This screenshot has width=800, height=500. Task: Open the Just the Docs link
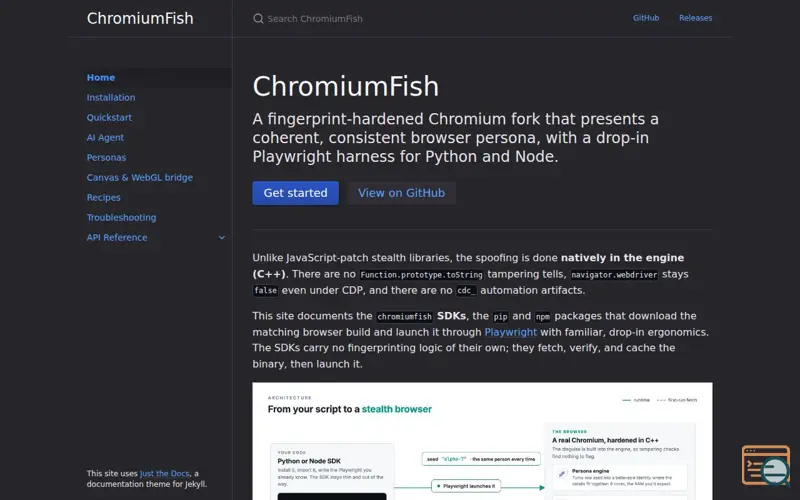click(164, 473)
